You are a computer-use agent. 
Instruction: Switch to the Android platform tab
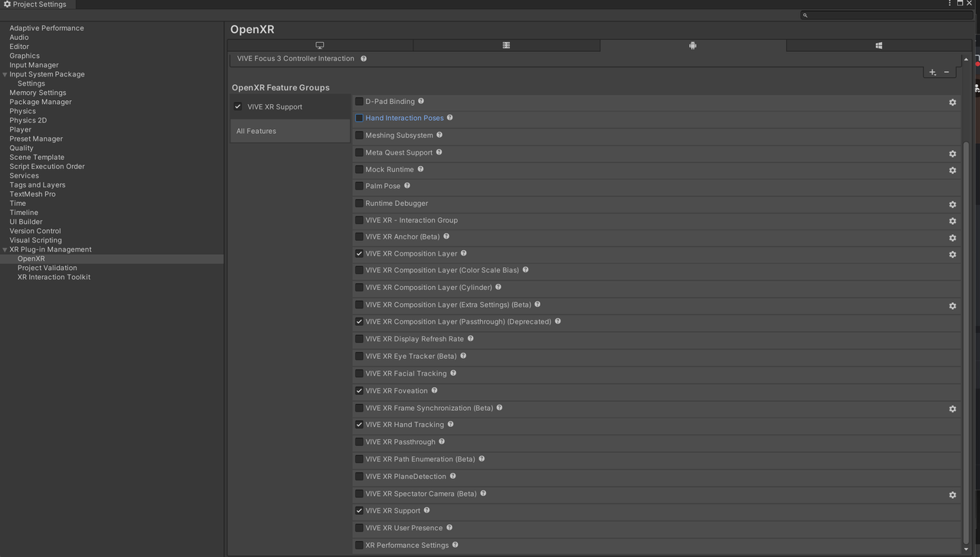(x=692, y=45)
